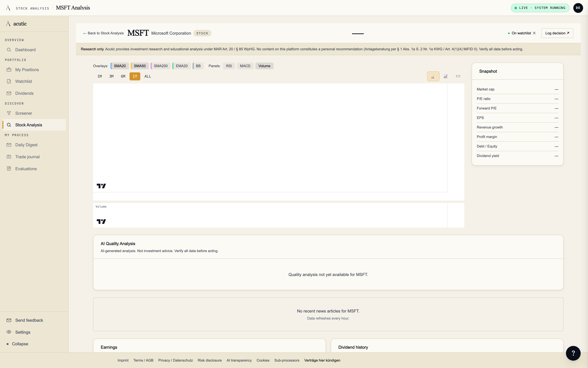Image resolution: width=588 pixels, height=368 pixels.
Task: Click the acutic logo in the top bar
Action: tap(8, 8)
